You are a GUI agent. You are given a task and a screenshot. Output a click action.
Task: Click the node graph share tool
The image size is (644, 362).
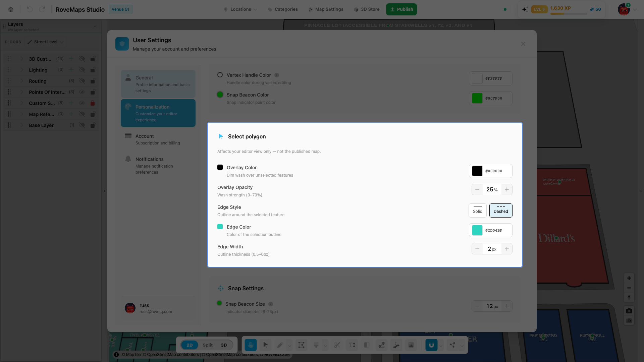tap(452, 345)
